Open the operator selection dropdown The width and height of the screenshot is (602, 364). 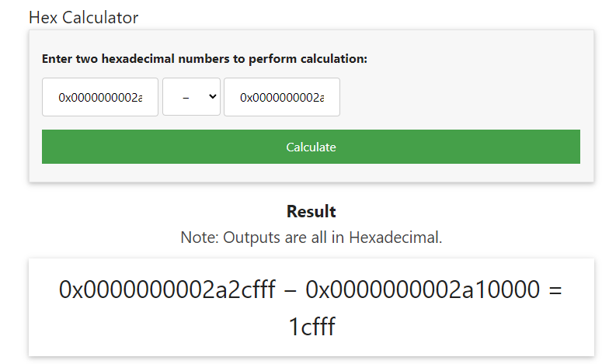(191, 97)
